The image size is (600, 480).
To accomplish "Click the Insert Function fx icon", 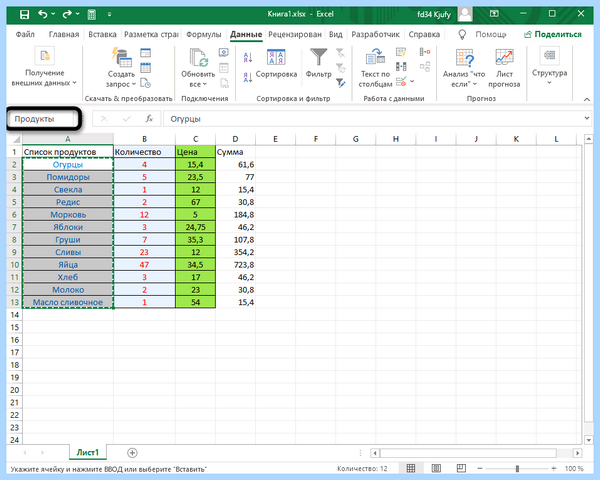I will pyautogui.click(x=149, y=119).
